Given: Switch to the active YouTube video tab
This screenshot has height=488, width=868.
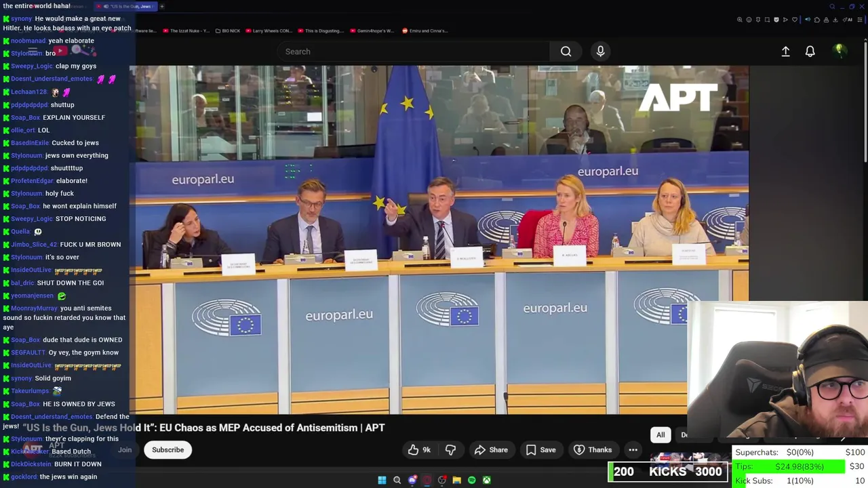Looking at the screenshot, I should [126, 6].
